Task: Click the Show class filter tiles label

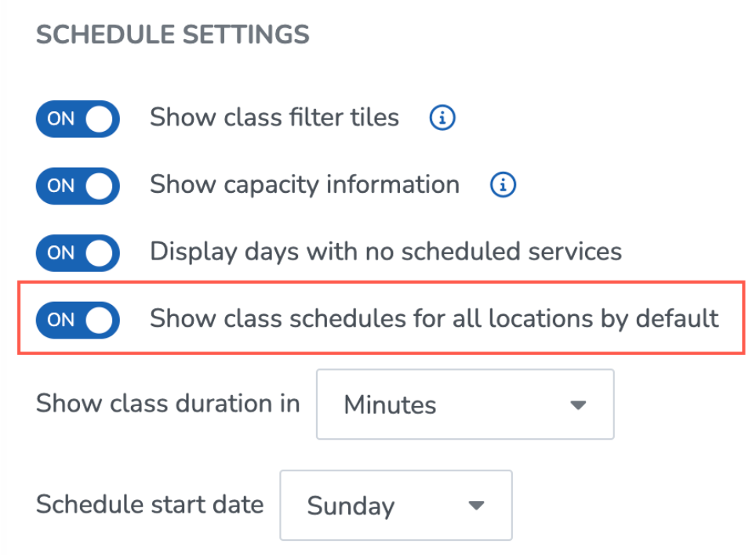Action: tap(274, 118)
